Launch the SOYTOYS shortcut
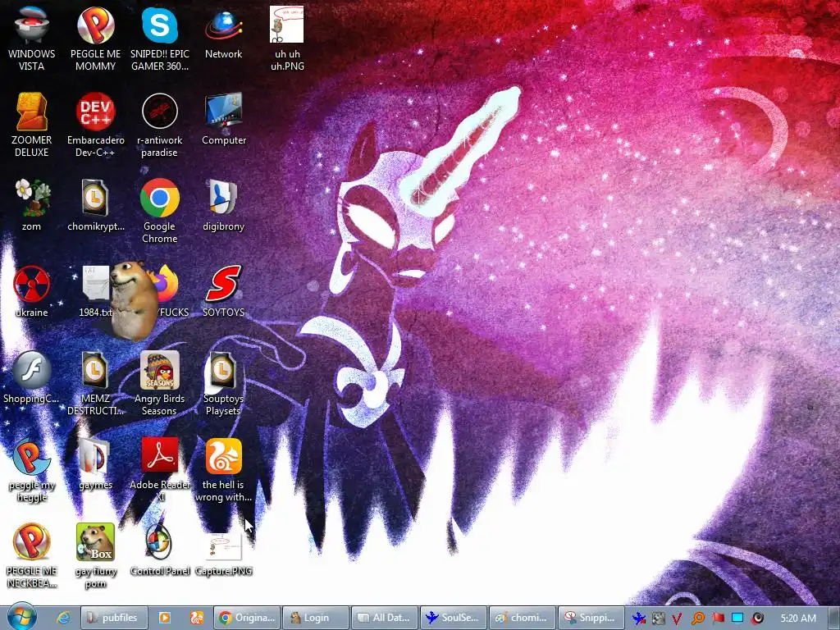The width and height of the screenshot is (840, 630). point(223,291)
